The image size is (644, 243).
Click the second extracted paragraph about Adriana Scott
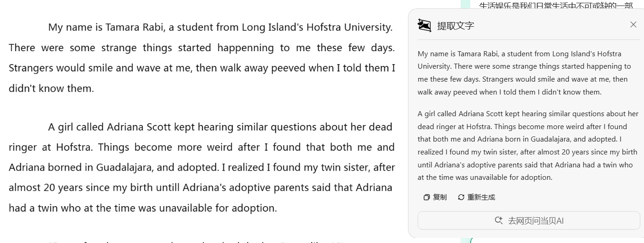528,145
